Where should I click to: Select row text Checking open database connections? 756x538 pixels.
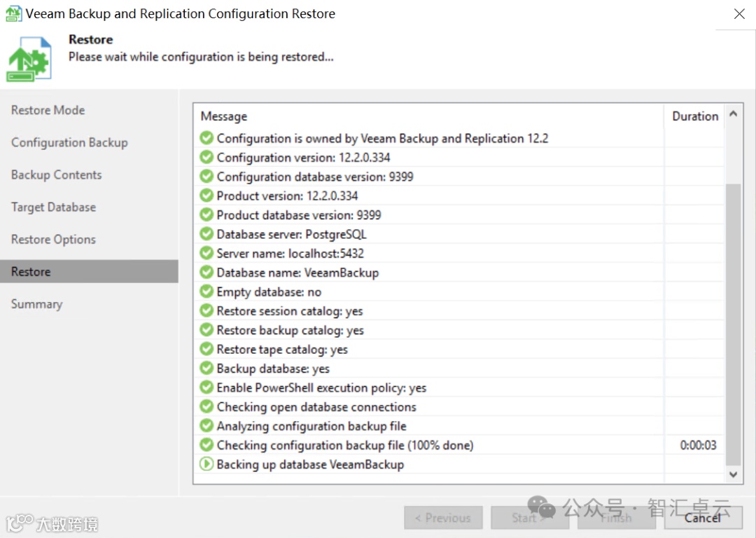[x=316, y=407]
